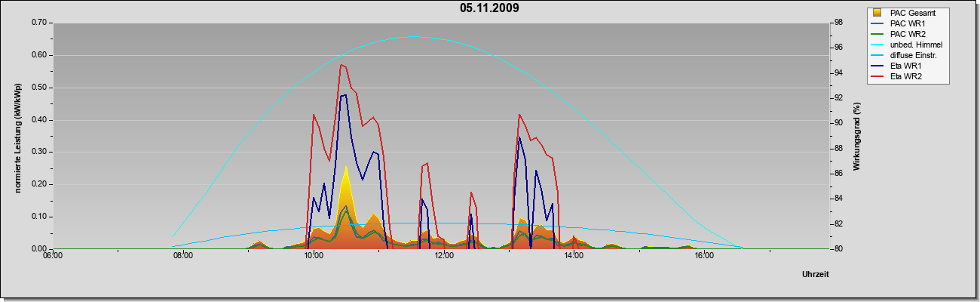Click the 08:00 time axis label
The width and height of the screenshot is (980, 302).
183,256
